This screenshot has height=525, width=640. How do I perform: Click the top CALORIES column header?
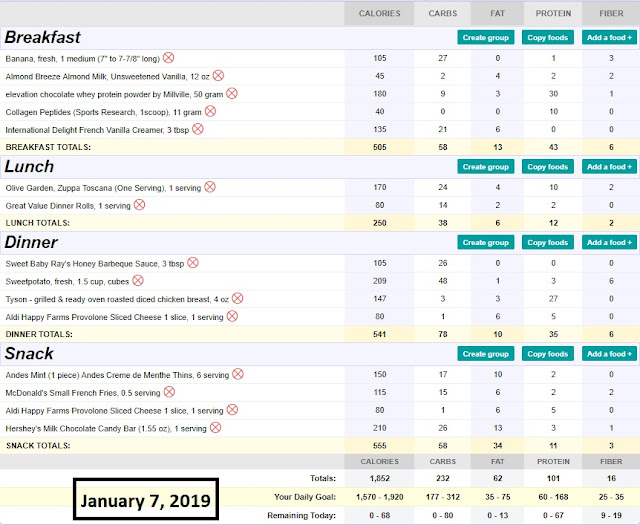click(380, 13)
